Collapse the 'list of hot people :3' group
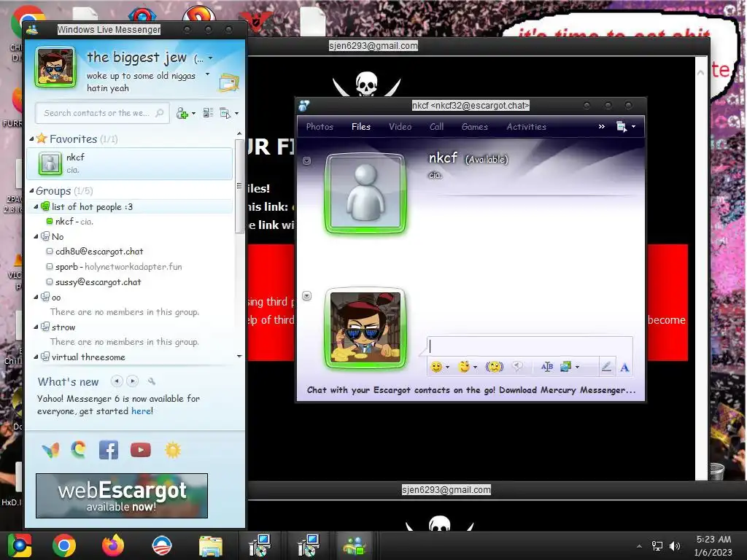The image size is (747, 560). (x=36, y=206)
